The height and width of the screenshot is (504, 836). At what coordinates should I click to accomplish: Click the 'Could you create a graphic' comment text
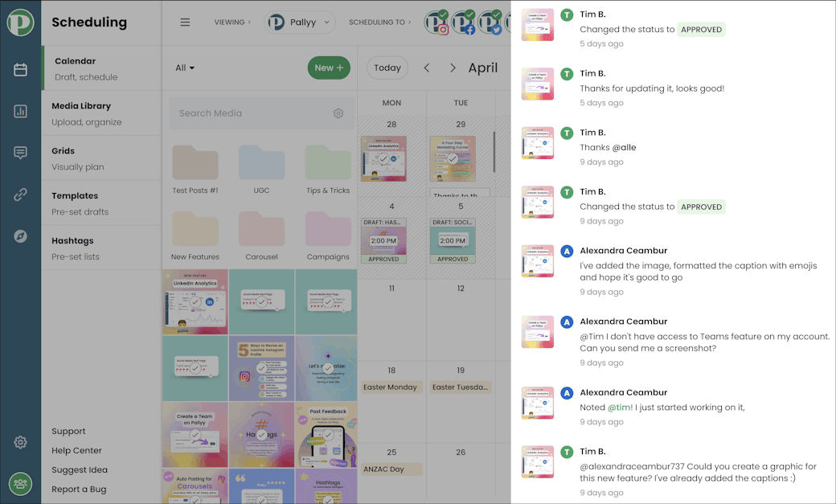(x=698, y=472)
